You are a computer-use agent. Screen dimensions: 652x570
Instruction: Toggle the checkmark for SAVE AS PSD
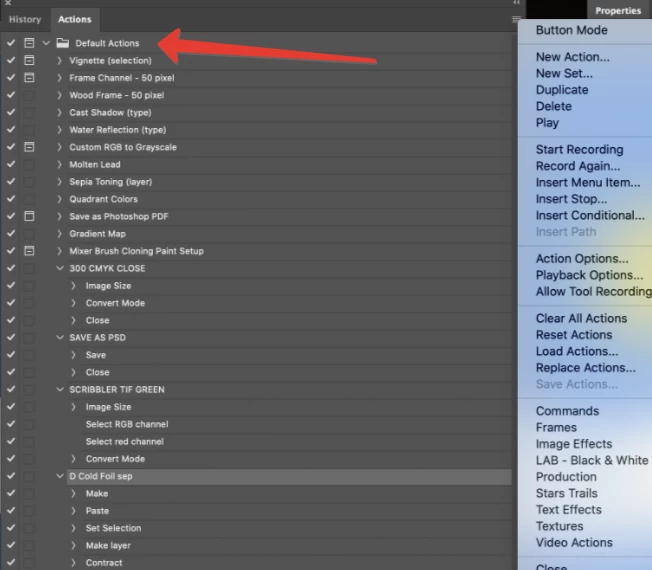pyautogui.click(x=11, y=337)
